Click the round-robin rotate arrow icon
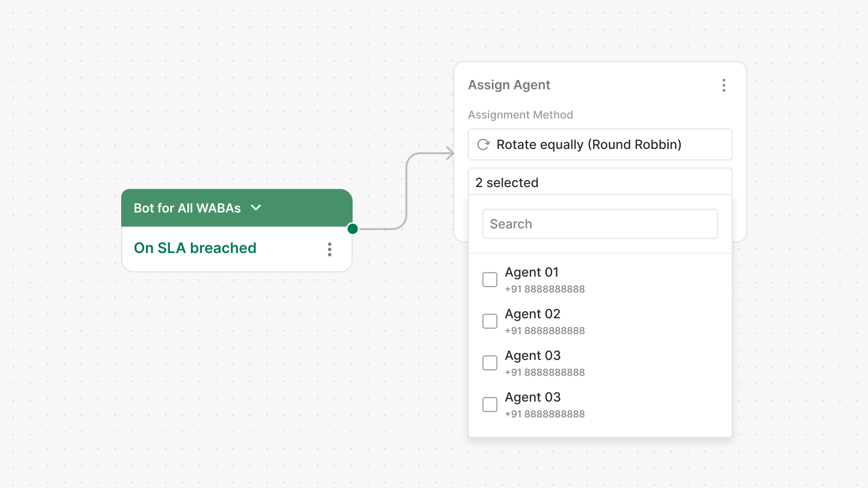The width and height of the screenshot is (868, 488). point(483,145)
